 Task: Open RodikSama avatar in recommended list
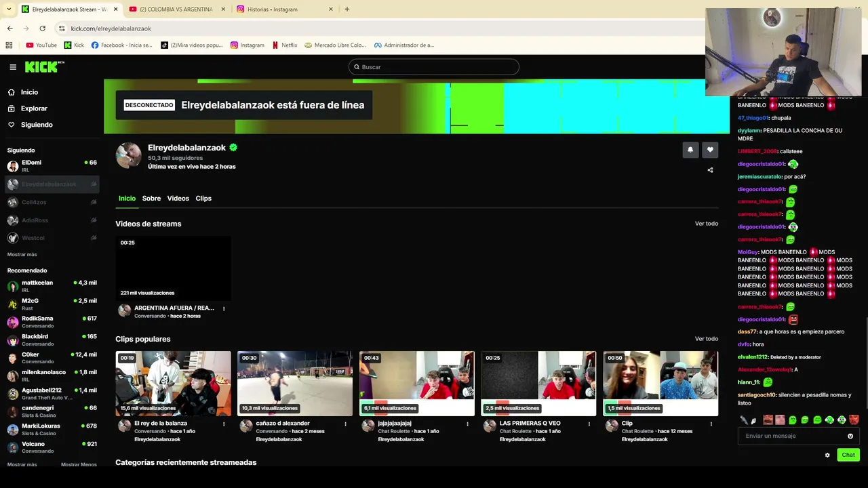(x=13, y=323)
